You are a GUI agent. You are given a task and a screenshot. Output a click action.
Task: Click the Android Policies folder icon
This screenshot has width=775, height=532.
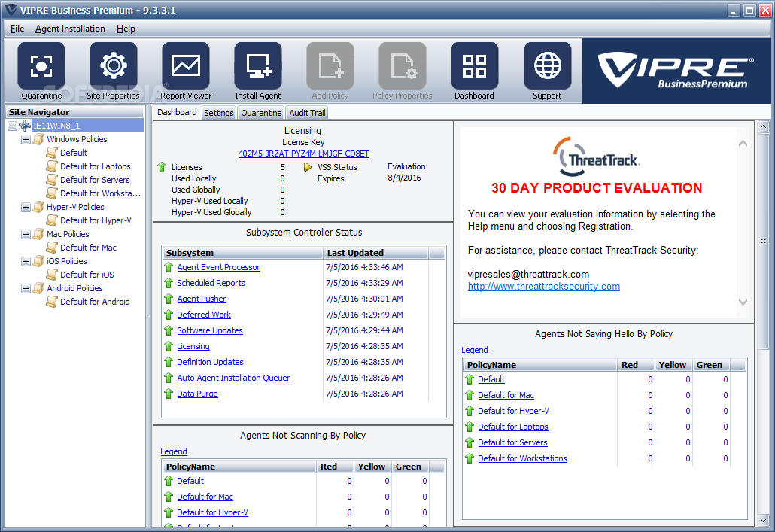[38, 288]
